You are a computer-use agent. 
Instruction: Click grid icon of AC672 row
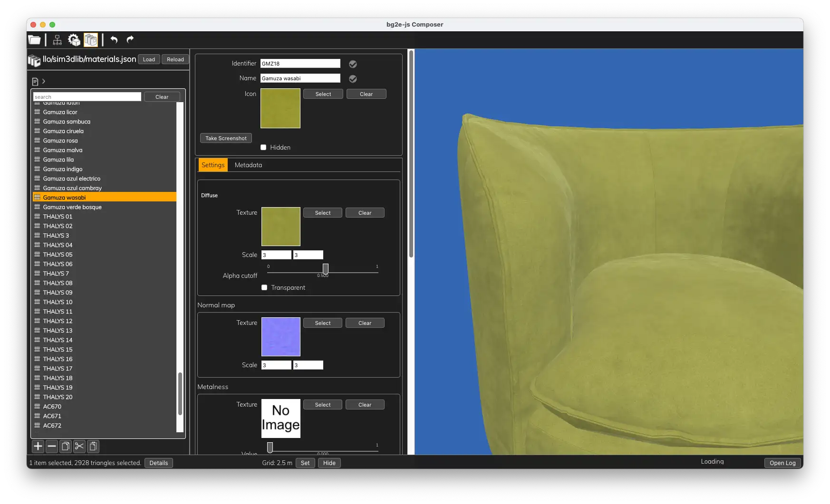pos(37,426)
